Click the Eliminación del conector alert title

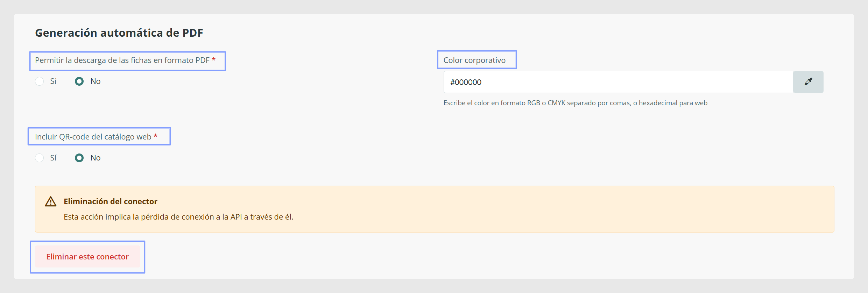111,201
